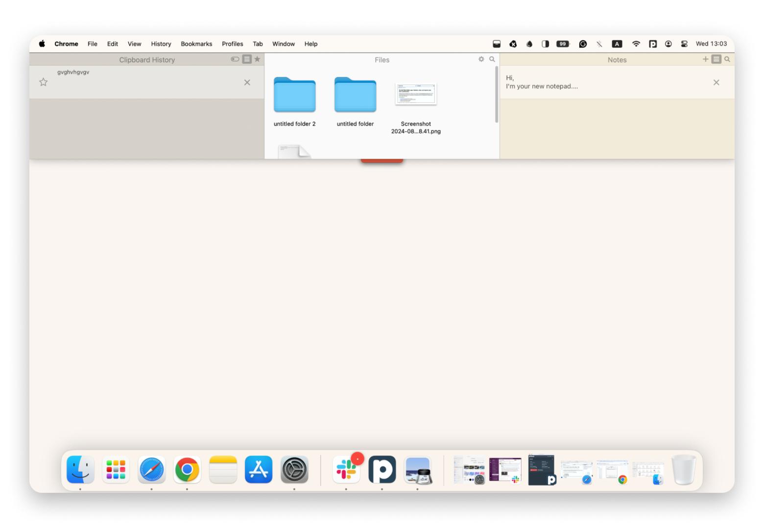Add a new note with plus icon

coord(706,59)
